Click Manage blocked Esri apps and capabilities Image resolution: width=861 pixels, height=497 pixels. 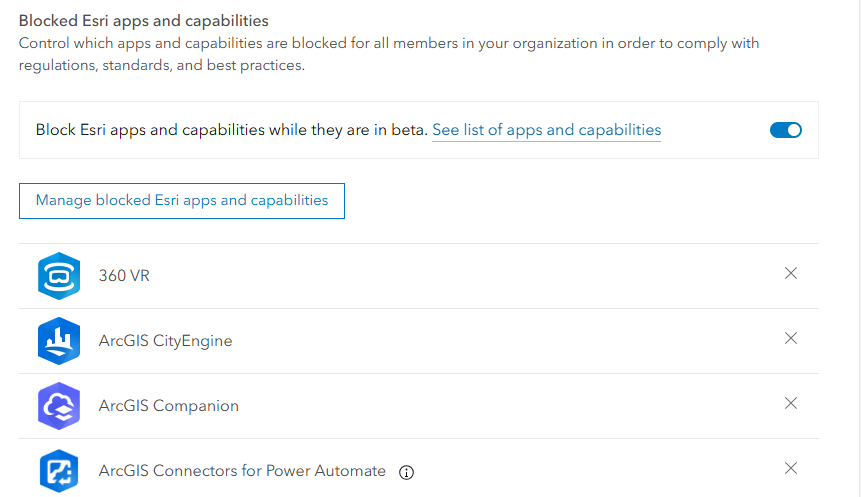click(182, 201)
